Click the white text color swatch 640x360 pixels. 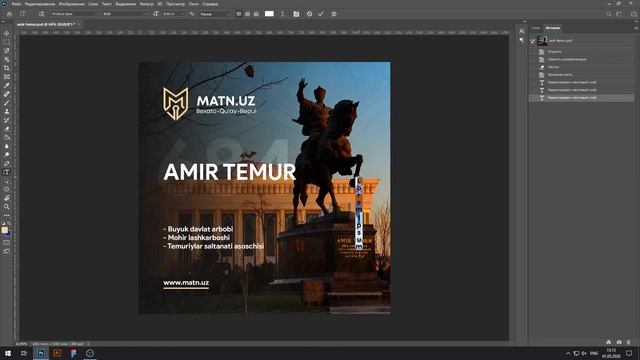269,14
